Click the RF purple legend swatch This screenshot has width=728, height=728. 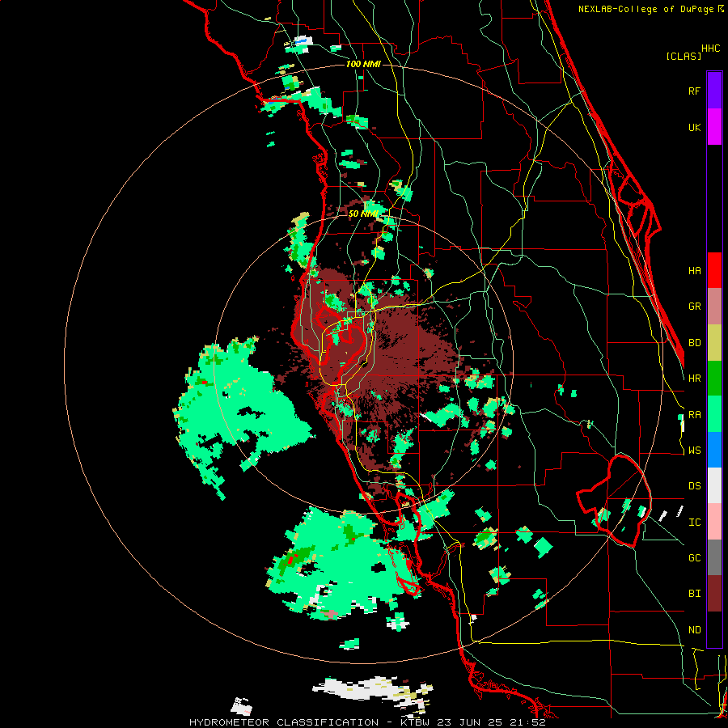coord(714,91)
